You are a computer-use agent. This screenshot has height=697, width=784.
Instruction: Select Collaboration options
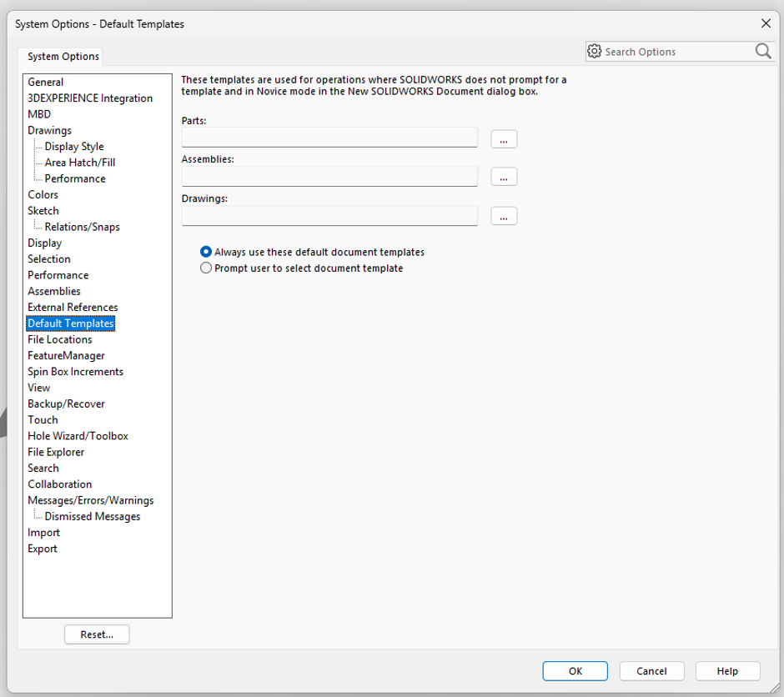tap(60, 484)
